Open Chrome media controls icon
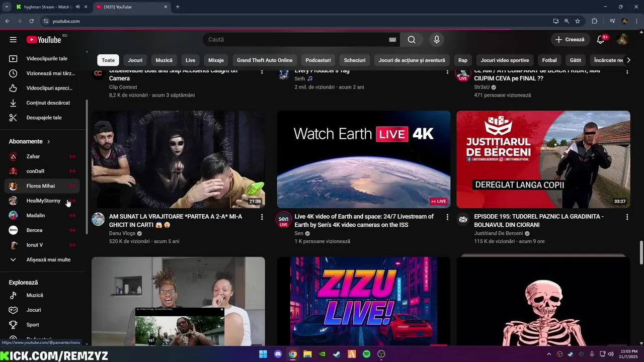The image size is (644, 362). click(x=612, y=21)
